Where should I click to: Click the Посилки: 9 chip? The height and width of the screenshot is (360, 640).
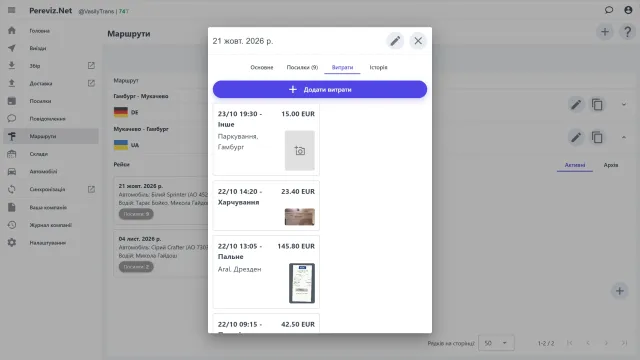pyautogui.click(x=136, y=214)
